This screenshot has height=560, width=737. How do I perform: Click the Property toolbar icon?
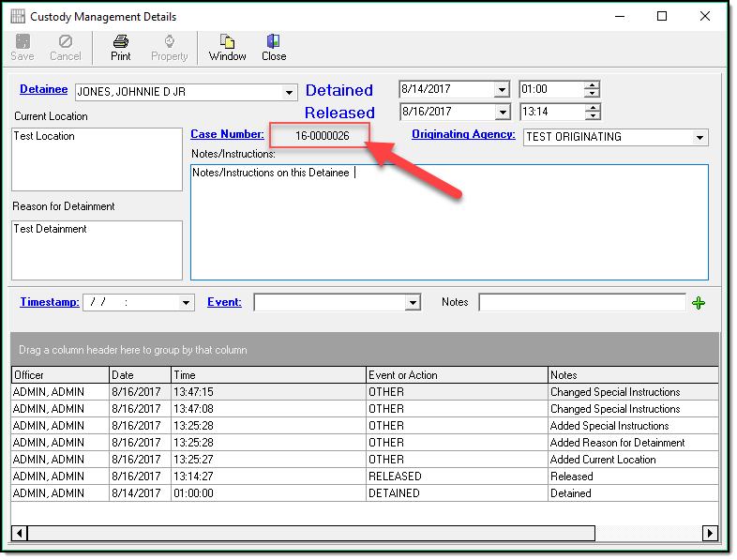[x=170, y=42]
